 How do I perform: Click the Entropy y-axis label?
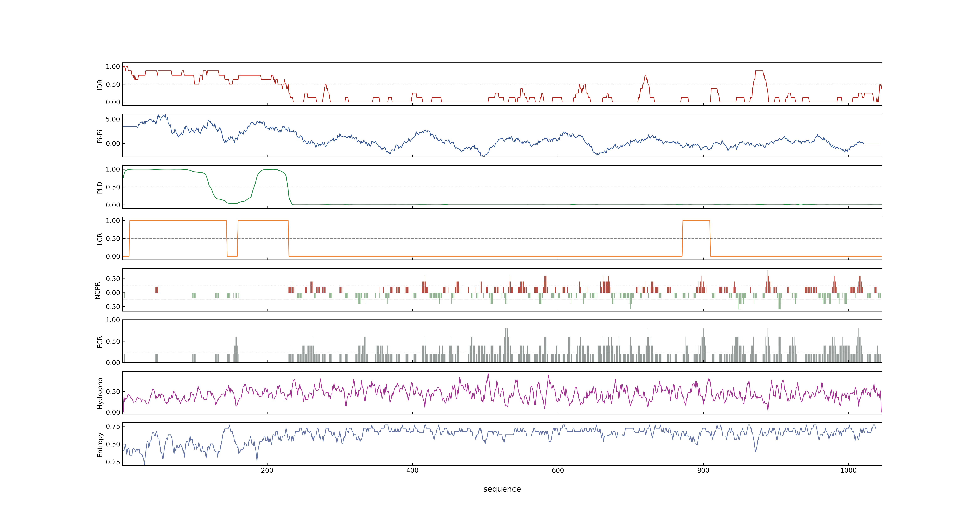click(x=100, y=445)
